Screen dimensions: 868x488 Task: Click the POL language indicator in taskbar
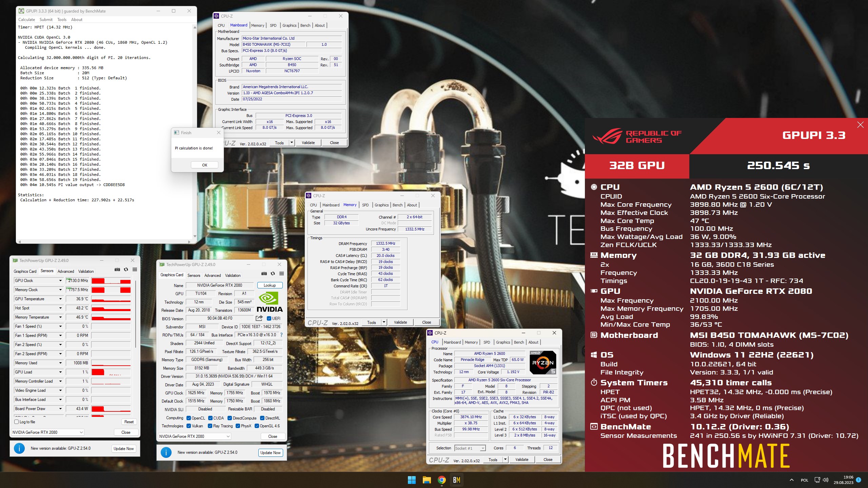pyautogui.click(x=805, y=480)
